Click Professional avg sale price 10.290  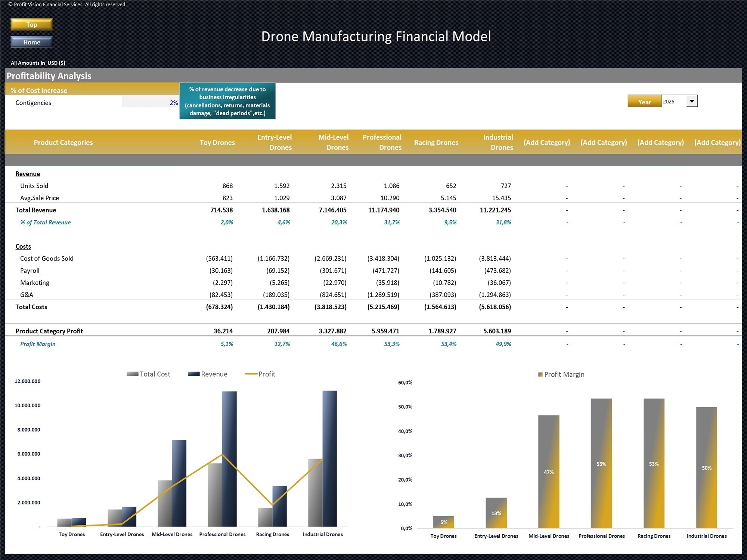pos(390,198)
